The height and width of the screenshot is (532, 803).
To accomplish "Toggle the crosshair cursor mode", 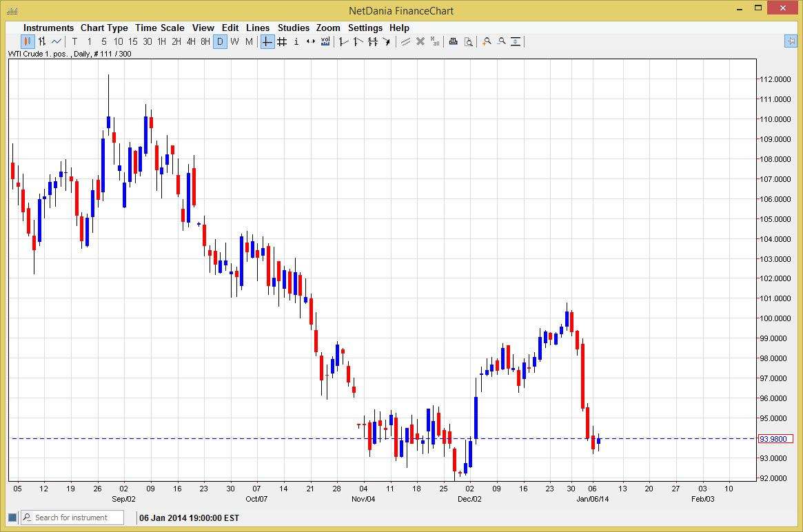I will (x=267, y=41).
